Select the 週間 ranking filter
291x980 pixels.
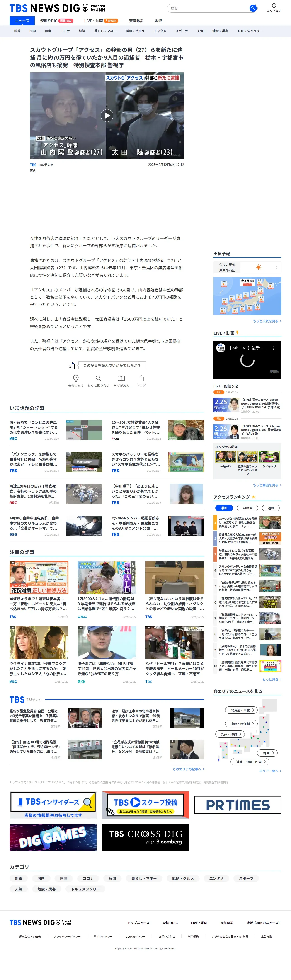coord(270,508)
